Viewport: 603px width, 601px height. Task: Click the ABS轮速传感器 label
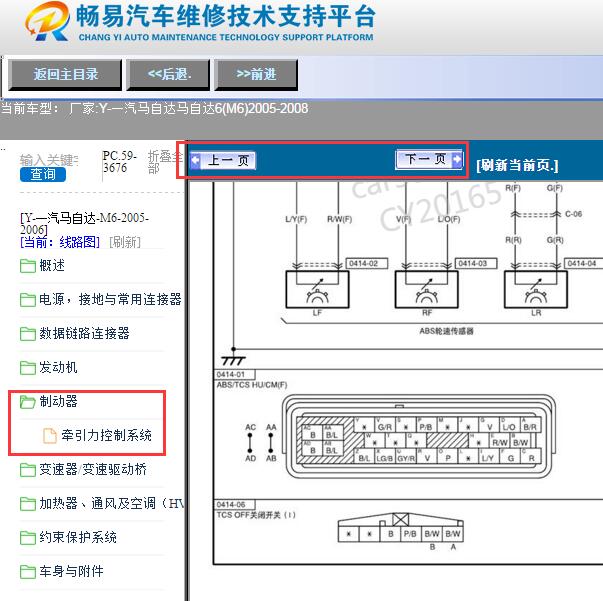click(446, 331)
